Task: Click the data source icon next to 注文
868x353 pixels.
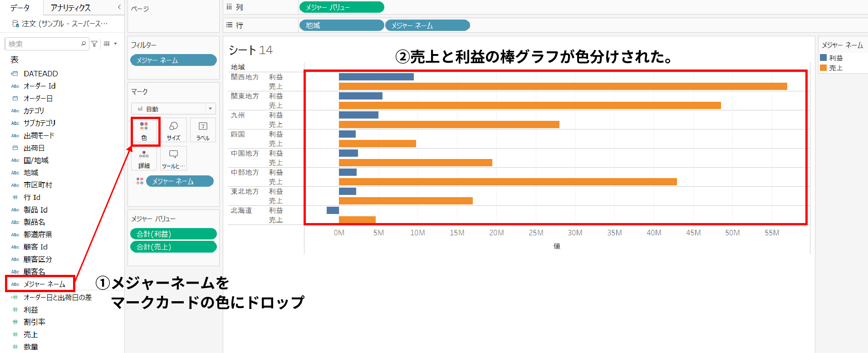Action: tap(15, 24)
